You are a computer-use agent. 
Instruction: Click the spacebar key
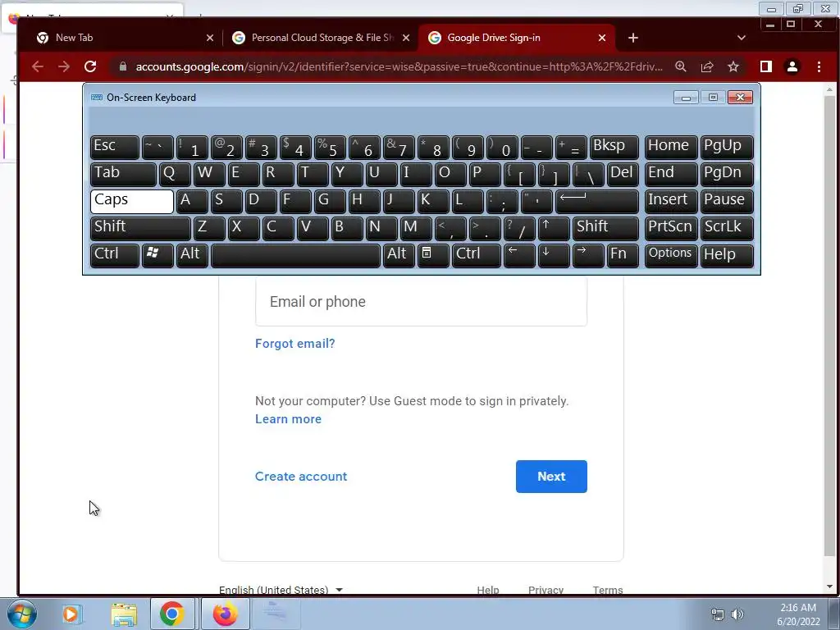295,256
